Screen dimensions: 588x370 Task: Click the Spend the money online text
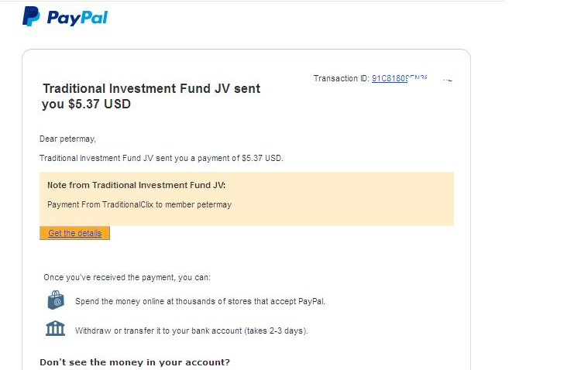click(x=200, y=301)
